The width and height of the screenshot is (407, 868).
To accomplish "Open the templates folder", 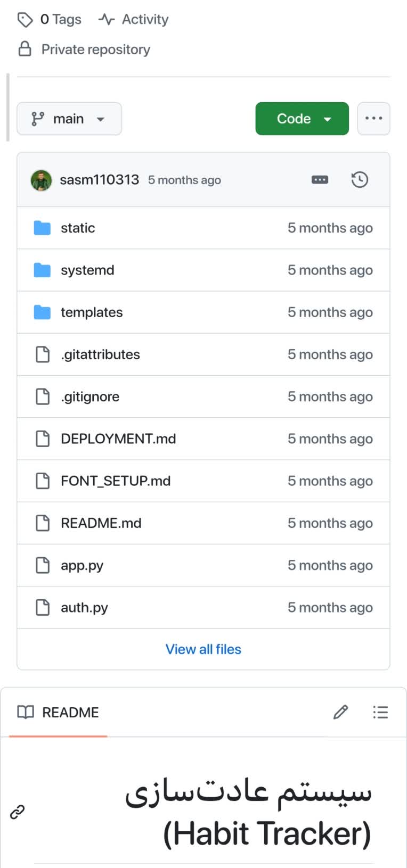I will coord(92,312).
